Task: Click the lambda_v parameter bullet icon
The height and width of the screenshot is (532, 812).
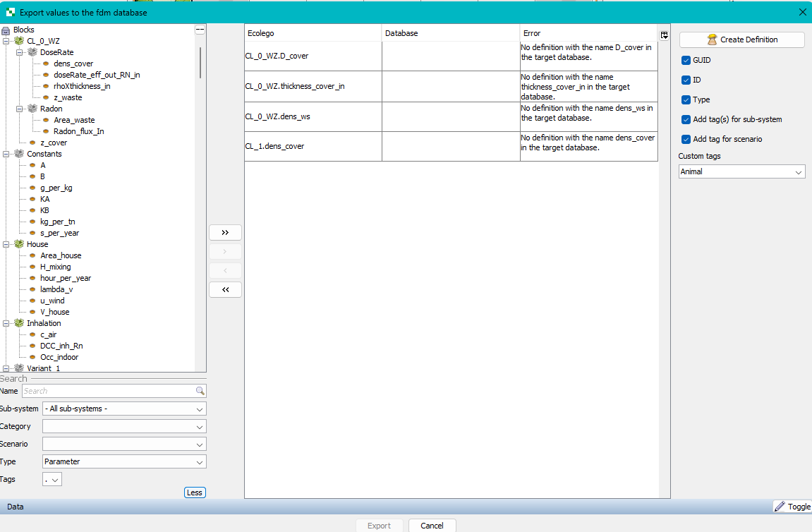Action: [x=32, y=289]
